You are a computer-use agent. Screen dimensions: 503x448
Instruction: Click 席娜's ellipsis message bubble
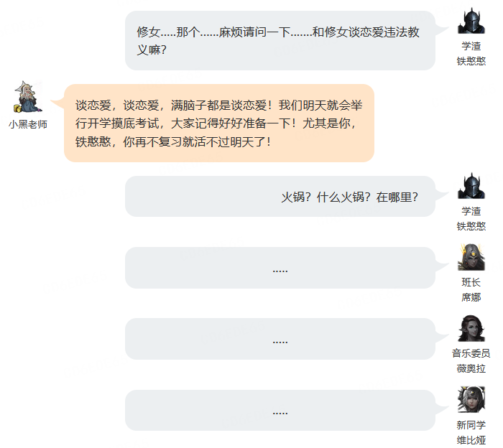point(280,268)
